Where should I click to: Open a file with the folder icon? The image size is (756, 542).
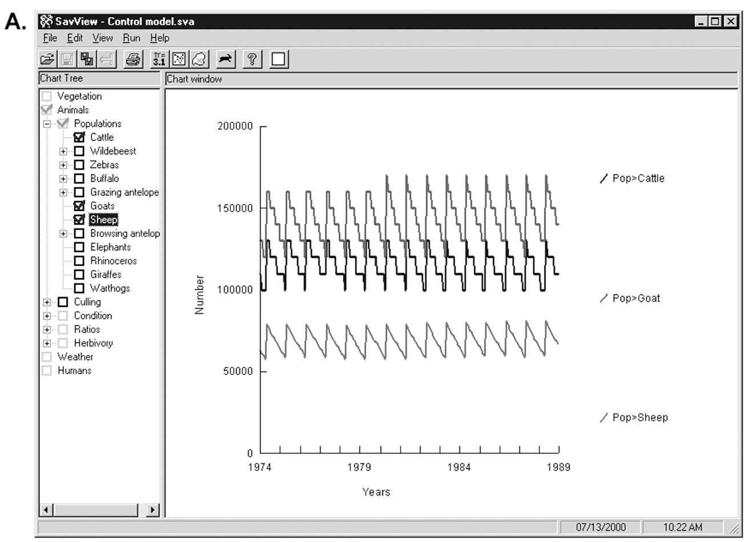[48, 59]
